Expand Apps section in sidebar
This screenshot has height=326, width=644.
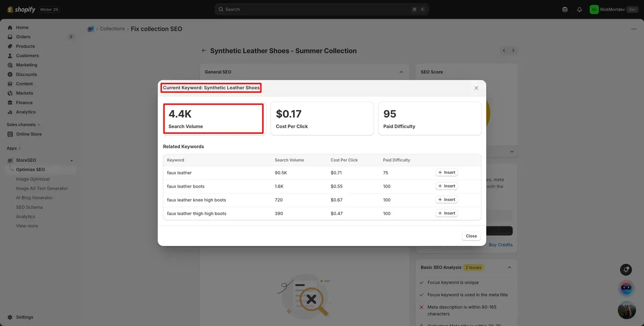[x=14, y=148]
